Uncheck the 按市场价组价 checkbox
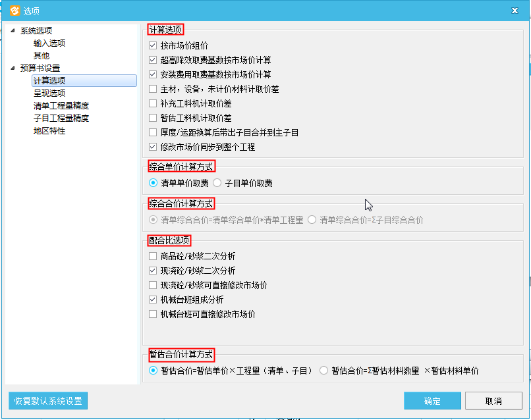This screenshot has height=420, width=531. (154, 46)
